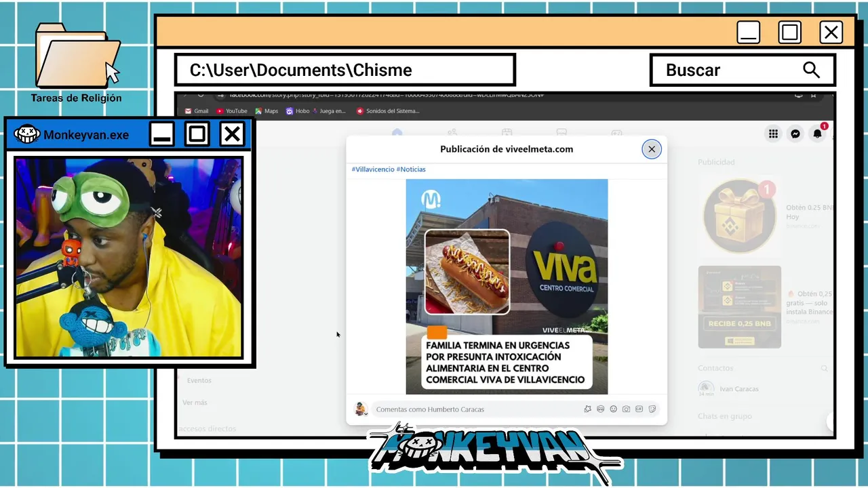Open the Gmail bookmark
Viewport: 868px width, 488px height.
point(197,111)
